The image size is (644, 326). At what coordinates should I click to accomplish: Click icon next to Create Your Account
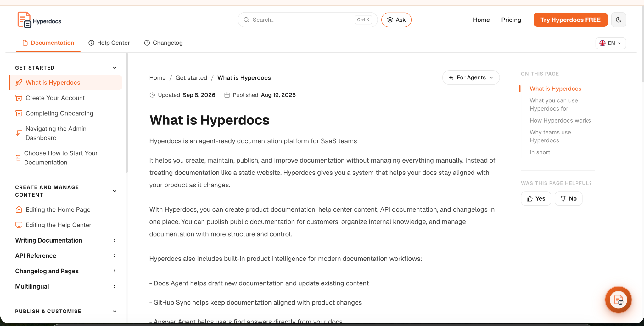point(19,98)
